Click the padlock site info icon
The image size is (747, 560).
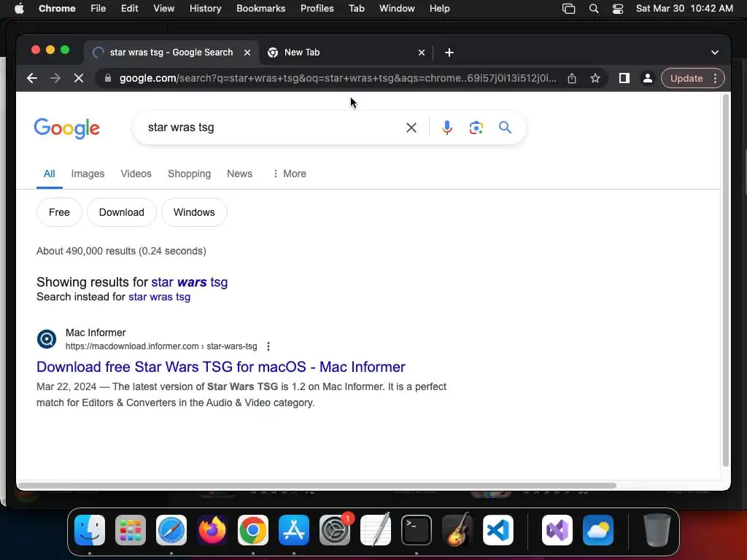[x=108, y=78]
